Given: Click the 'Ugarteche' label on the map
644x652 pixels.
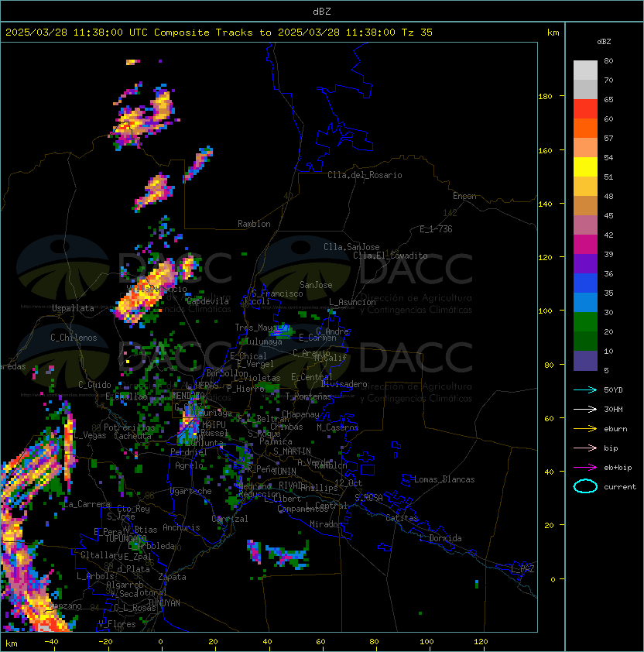Looking at the screenshot, I should coord(191,491).
